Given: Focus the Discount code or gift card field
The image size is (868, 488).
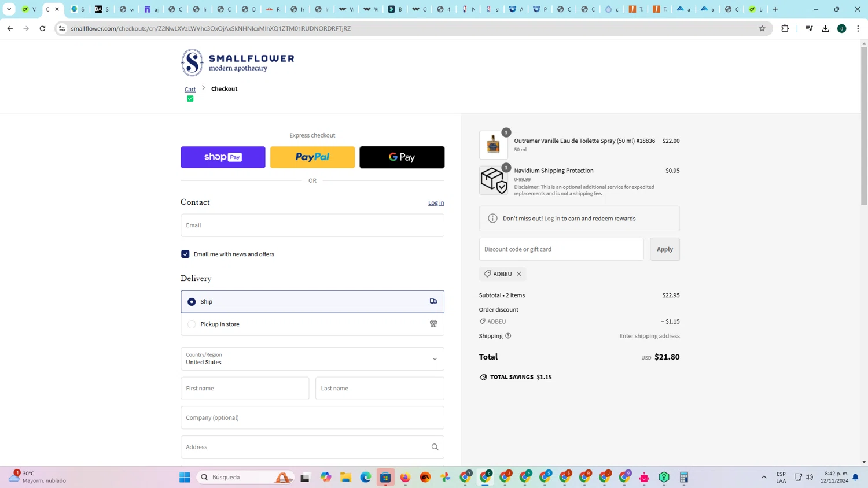Looking at the screenshot, I should point(561,249).
